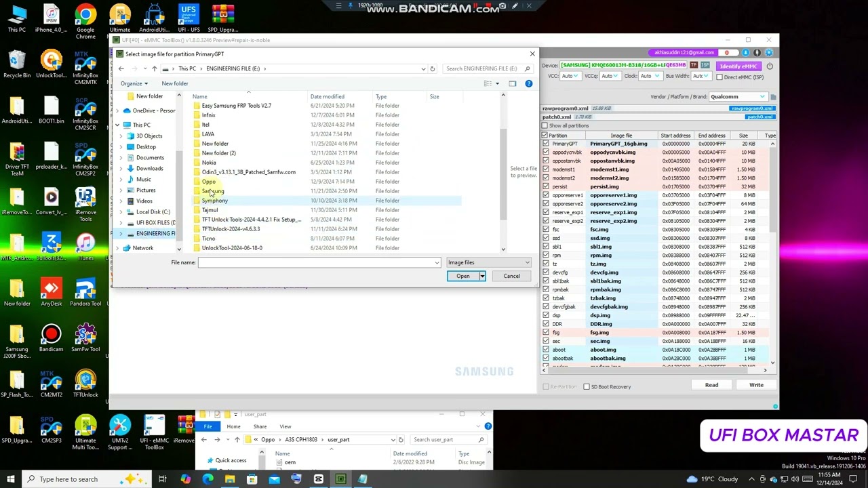Uncheck the PrimaryGPT partition checkbox

pos(546,144)
